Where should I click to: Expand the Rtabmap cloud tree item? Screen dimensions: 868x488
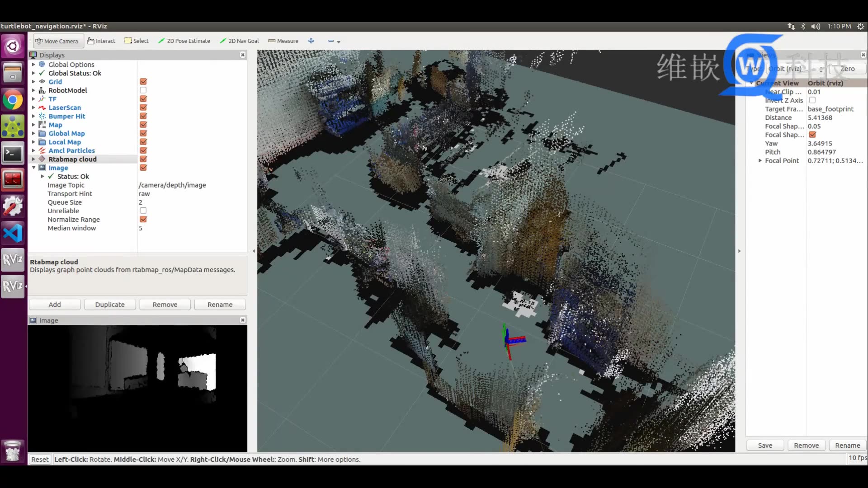[x=33, y=160]
